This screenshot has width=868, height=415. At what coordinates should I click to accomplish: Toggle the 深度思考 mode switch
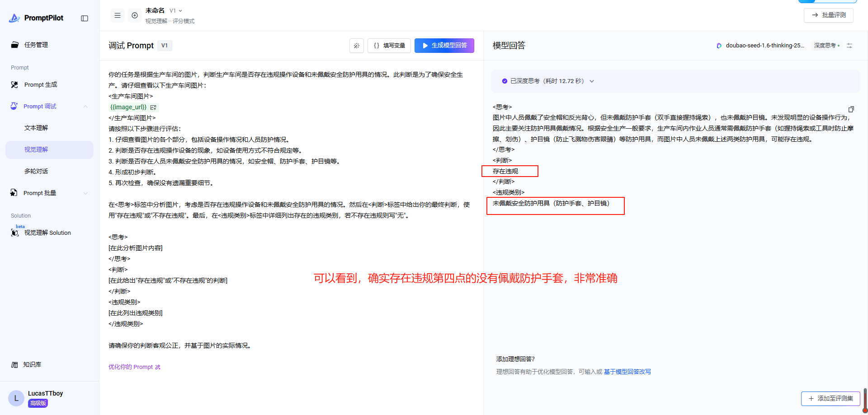tap(827, 46)
